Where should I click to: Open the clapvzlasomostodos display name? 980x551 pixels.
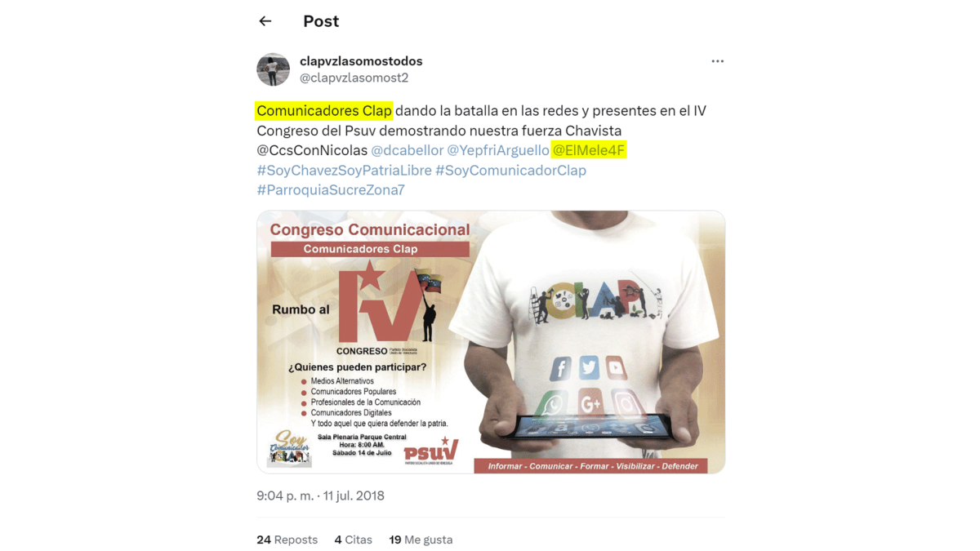click(x=361, y=61)
